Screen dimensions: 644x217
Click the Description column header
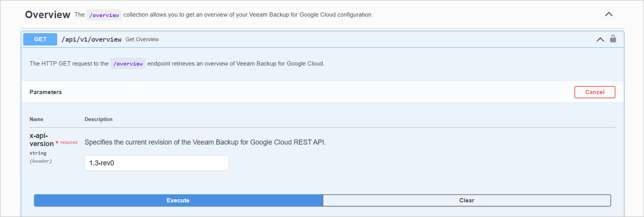(x=99, y=119)
